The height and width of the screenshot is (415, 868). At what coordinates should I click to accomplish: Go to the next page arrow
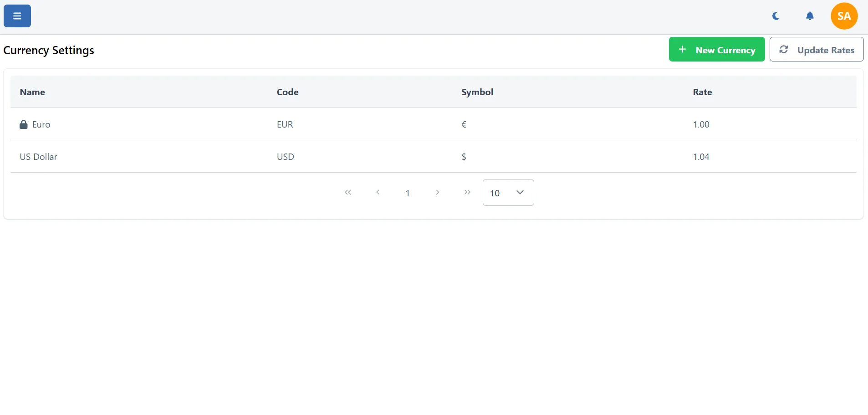click(437, 192)
